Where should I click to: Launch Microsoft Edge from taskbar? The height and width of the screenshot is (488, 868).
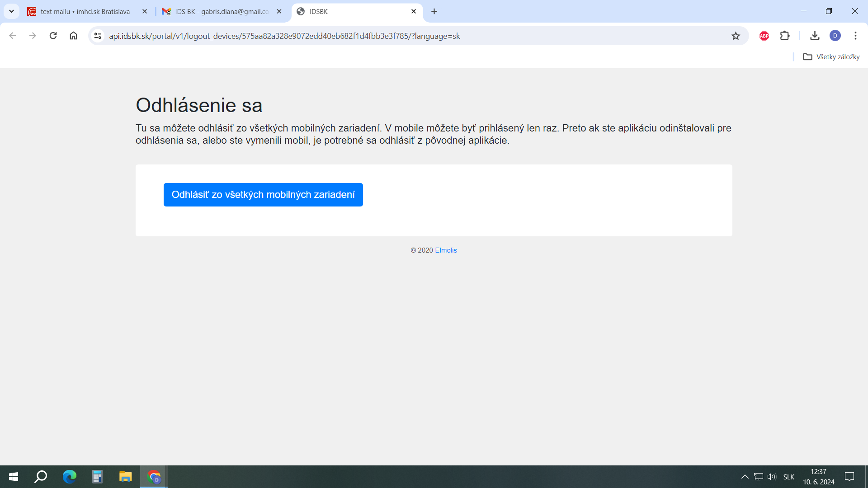69,477
